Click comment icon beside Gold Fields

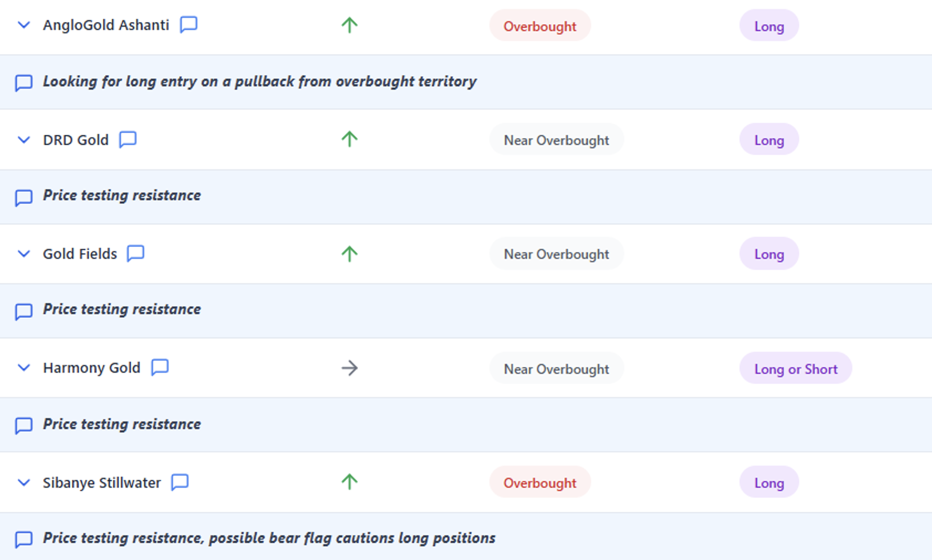click(135, 253)
